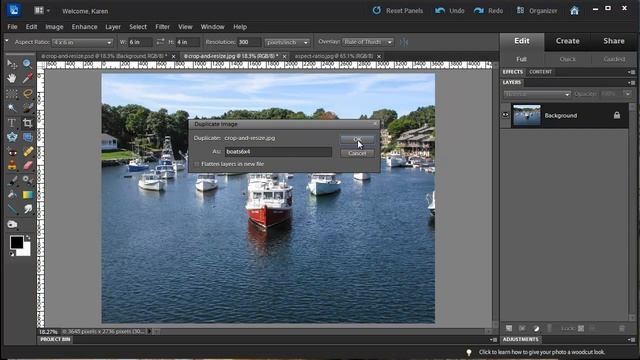640x360 pixels.
Task: Select the Custom Shape line tool
Action: click(12, 209)
